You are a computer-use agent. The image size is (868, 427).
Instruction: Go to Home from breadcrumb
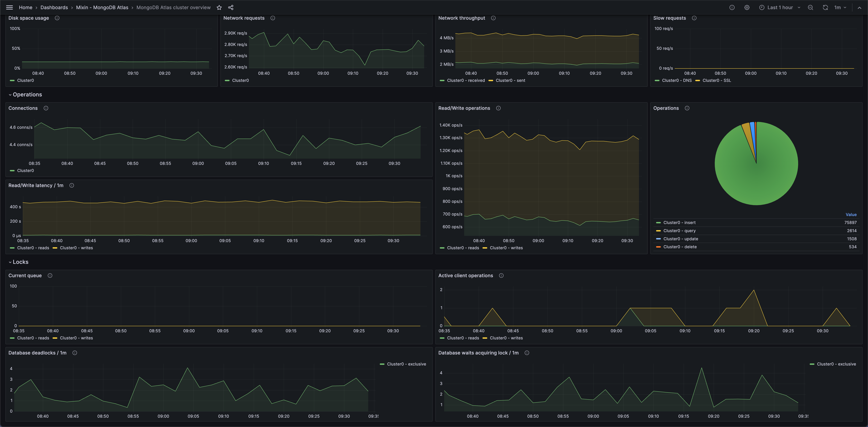pyautogui.click(x=25, y=7)
